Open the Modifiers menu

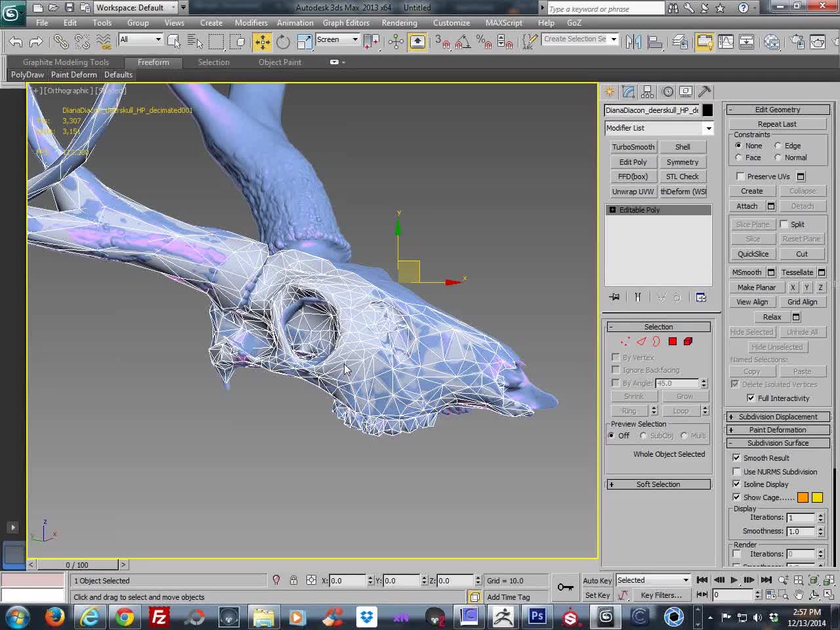pyautogui.click(x=251, y=23)
